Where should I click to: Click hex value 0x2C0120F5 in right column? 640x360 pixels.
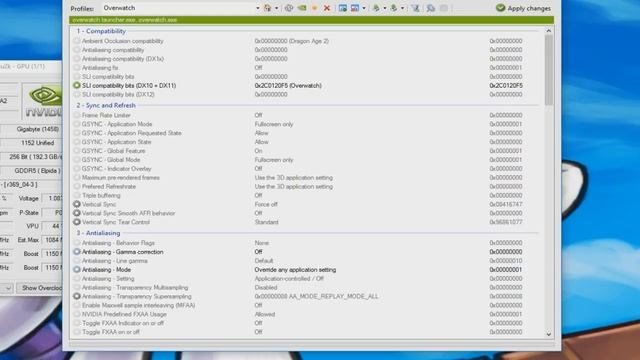click(x=506, y=85)
